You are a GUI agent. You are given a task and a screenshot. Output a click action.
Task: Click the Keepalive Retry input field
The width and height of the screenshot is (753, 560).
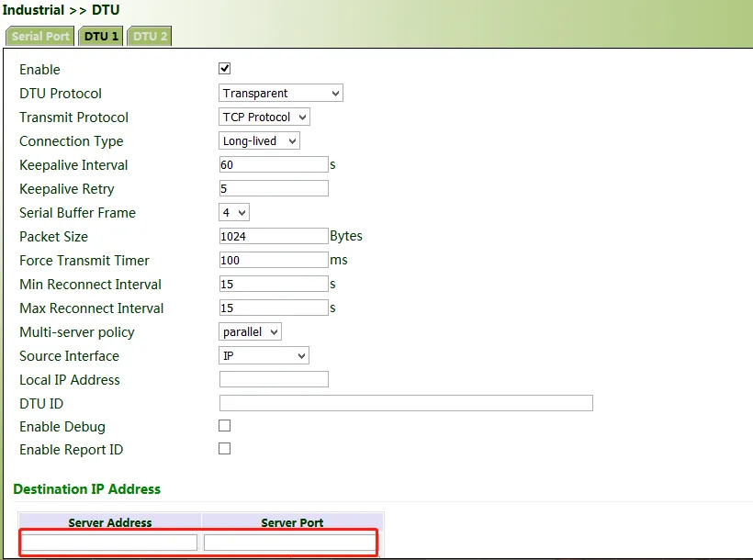tap(274, 188)
